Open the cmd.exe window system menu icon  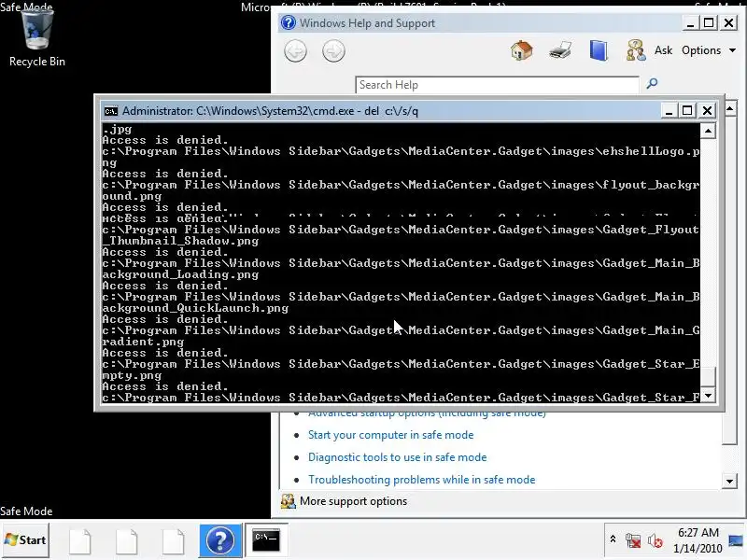tap(111, 111)
